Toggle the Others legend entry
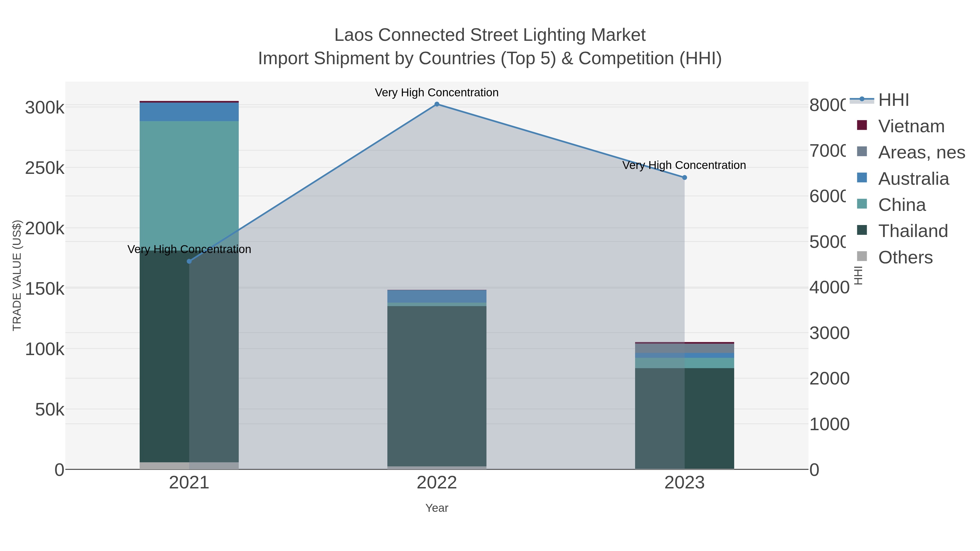980x551 pixels. [895, 257]
